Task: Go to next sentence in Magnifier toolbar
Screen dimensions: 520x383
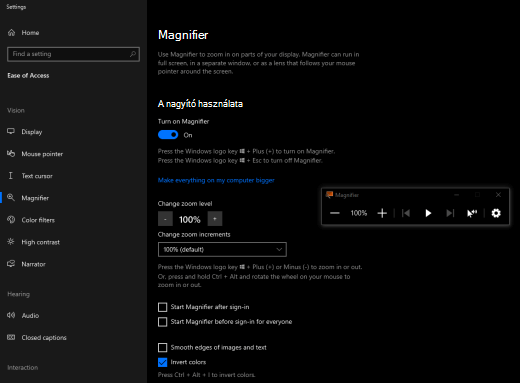Action: tap(450, 213)
